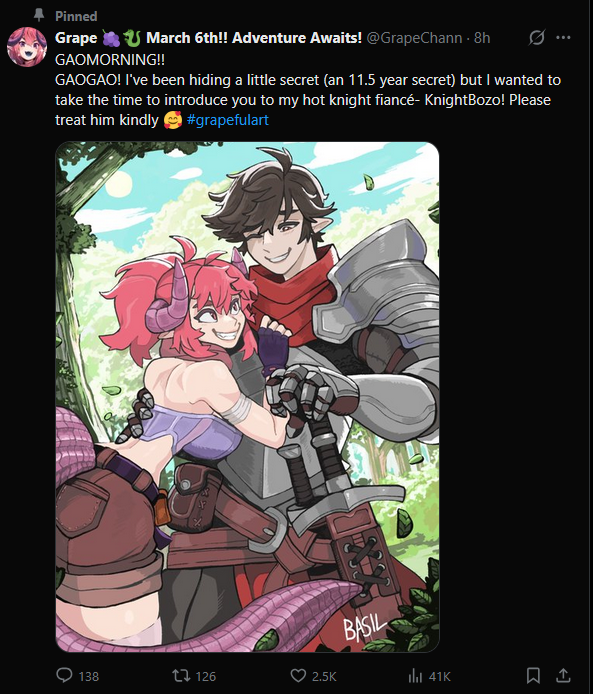Open the three-dot more options menu
Image resolution: width=593 pixels, height=694 pixels.
[x=563, y=38]
